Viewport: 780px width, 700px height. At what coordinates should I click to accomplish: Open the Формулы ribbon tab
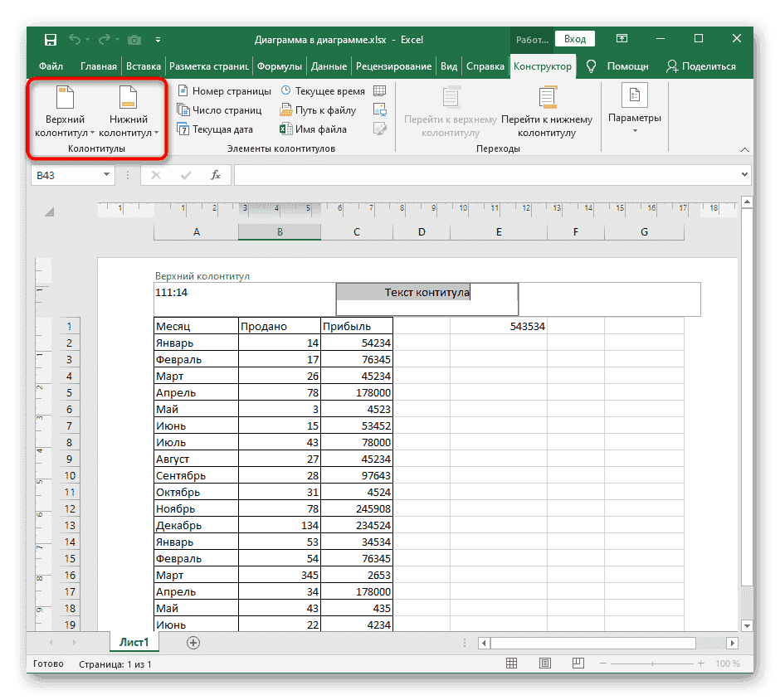point(279,66)
